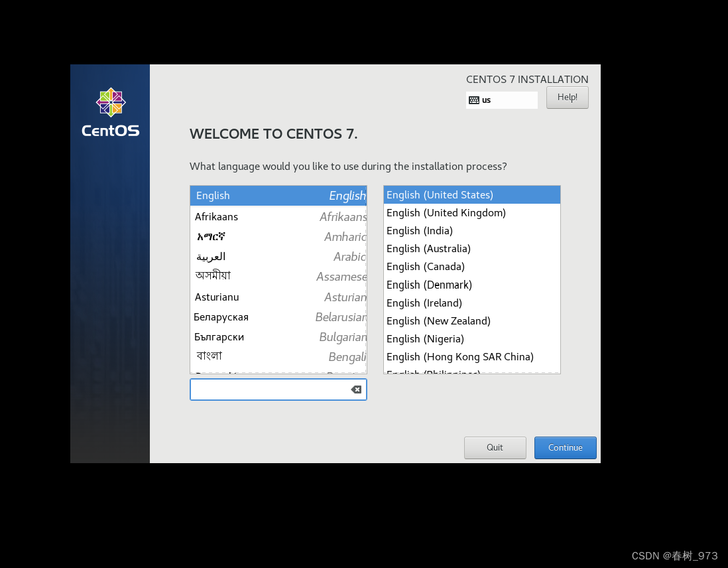Open the us keyboard layout indicator
This screenshot has height=568, width=728.
[x=501, y=100]
